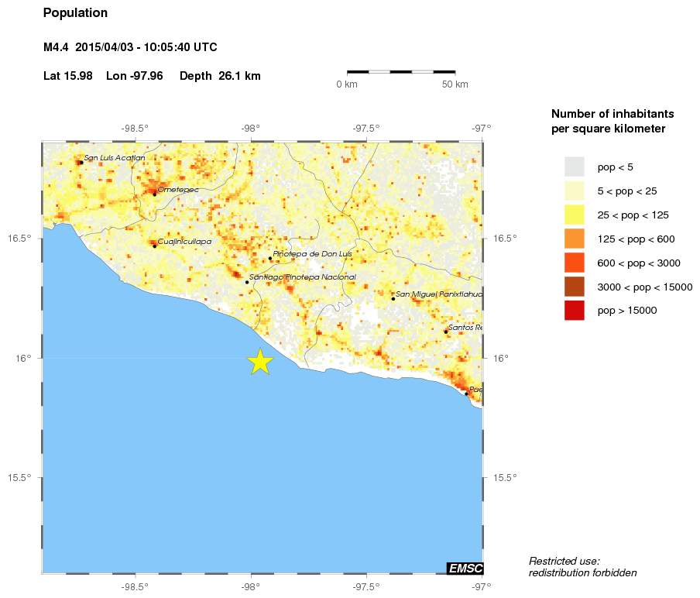
Task: Click the Cuajinicuilapa city dot
Action: (x=154, y=246)
